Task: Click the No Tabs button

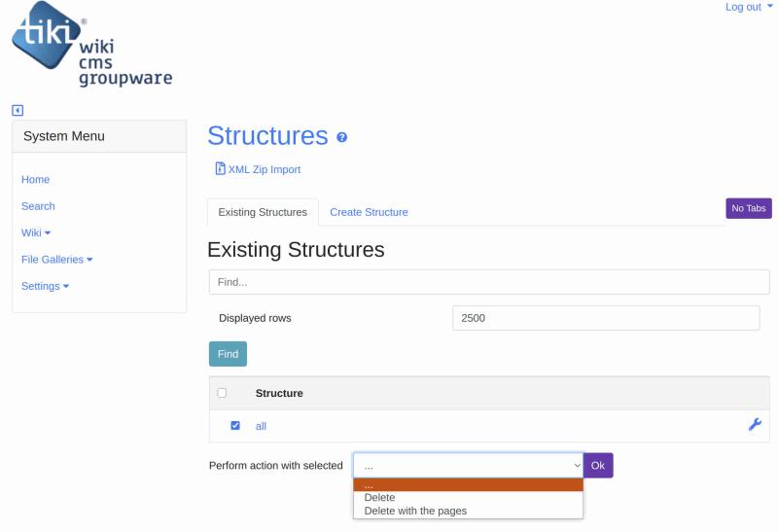Action: [748, 208]
